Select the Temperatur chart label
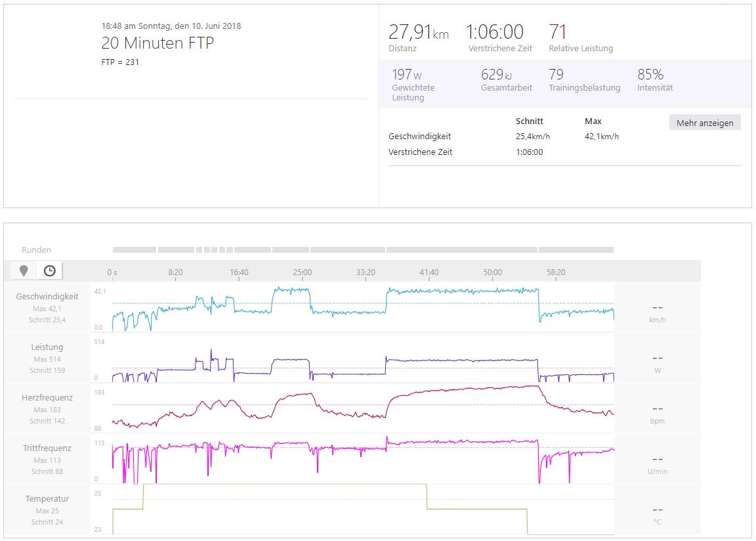Viewport: 756px width, 541px height. 47,499
